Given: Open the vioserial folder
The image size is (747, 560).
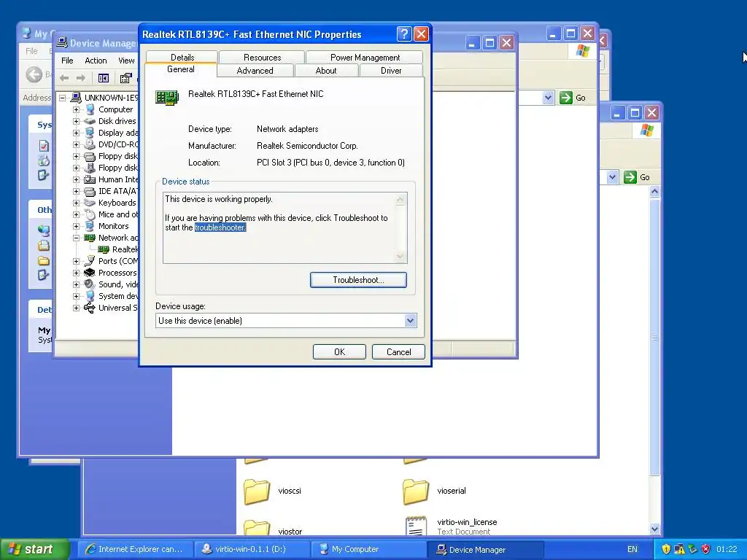Looking at the screenshot, I should coord(435,491).
